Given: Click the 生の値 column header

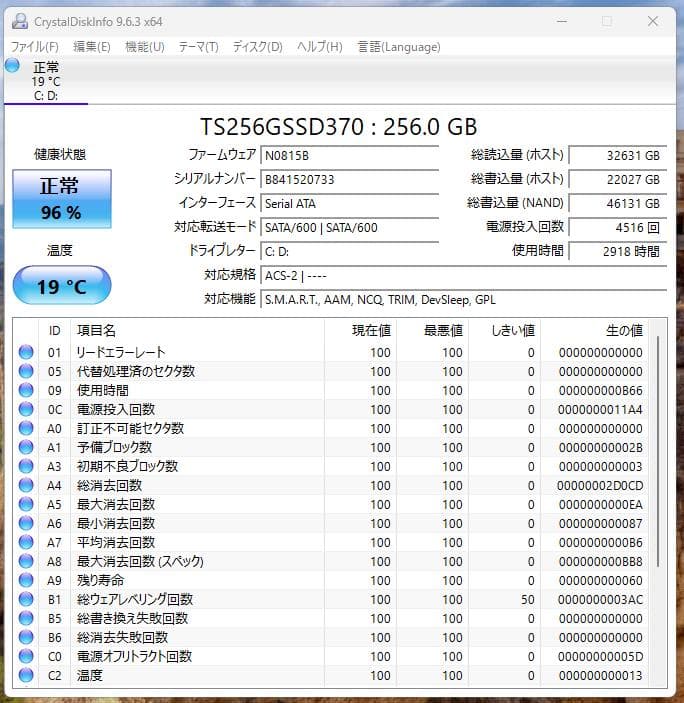Looking at the screenshot, I should pyautogui.click(x=594, y=331).
